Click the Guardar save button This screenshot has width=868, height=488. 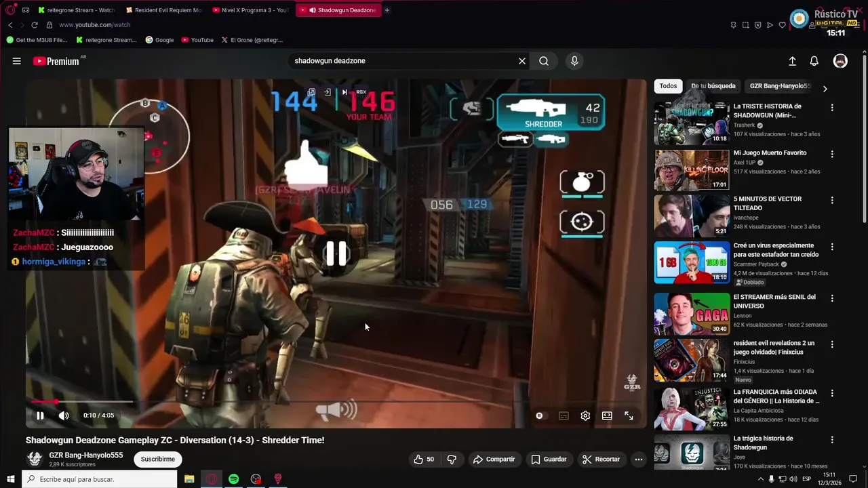point(549,460)
